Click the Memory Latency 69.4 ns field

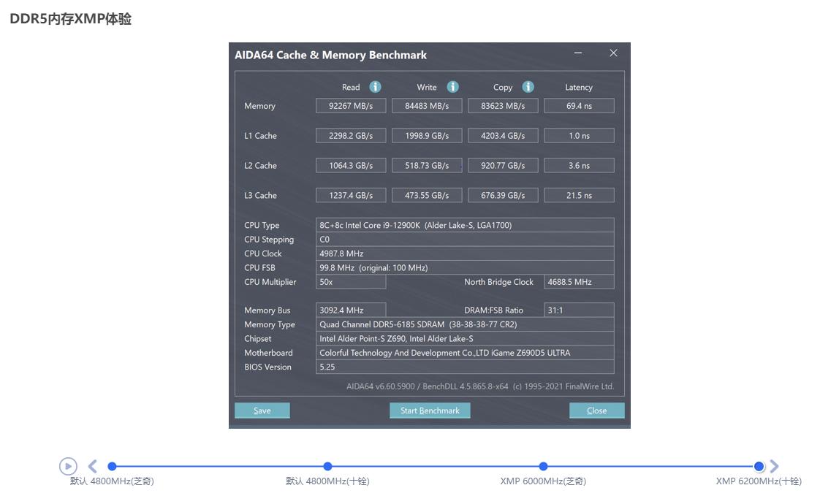click(x=579, y=106)
